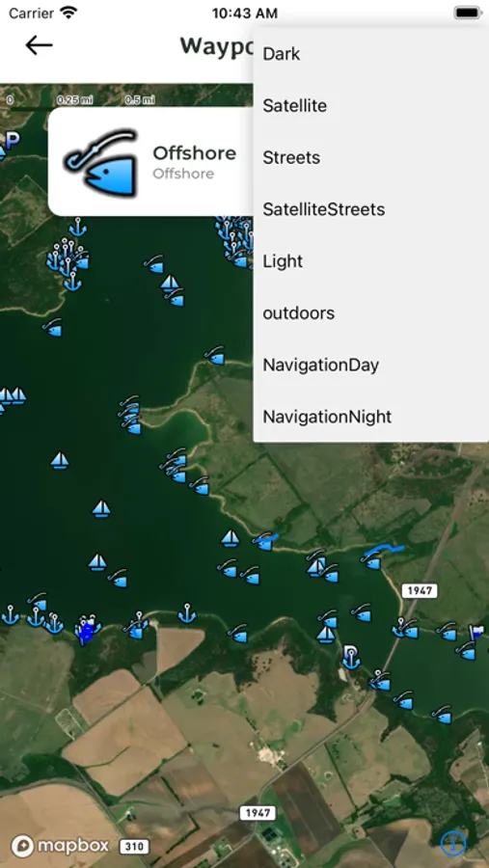Open the bold Offshore card title
The width and height of the screenshot is (489, 868).
tap(195, 152)
